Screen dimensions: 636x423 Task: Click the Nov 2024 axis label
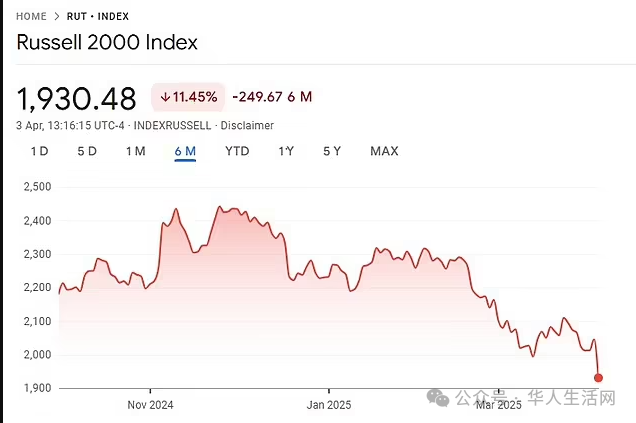[150, 405]
